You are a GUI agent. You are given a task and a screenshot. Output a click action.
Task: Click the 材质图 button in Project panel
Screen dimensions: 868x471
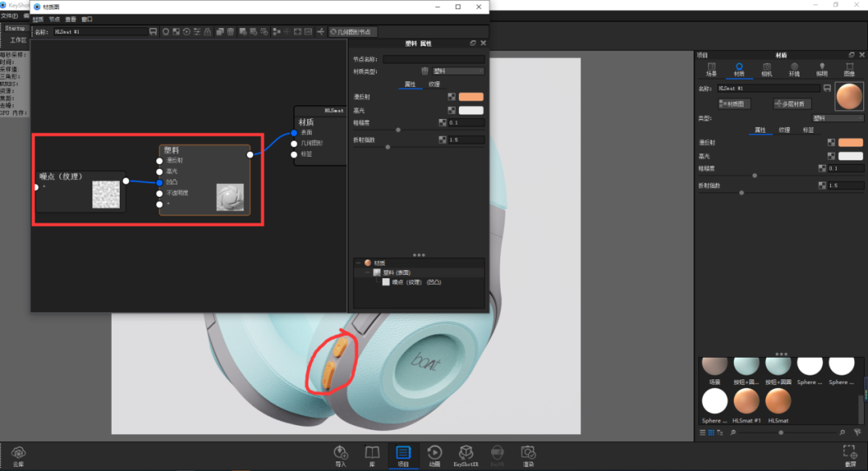tap(735, 104)
